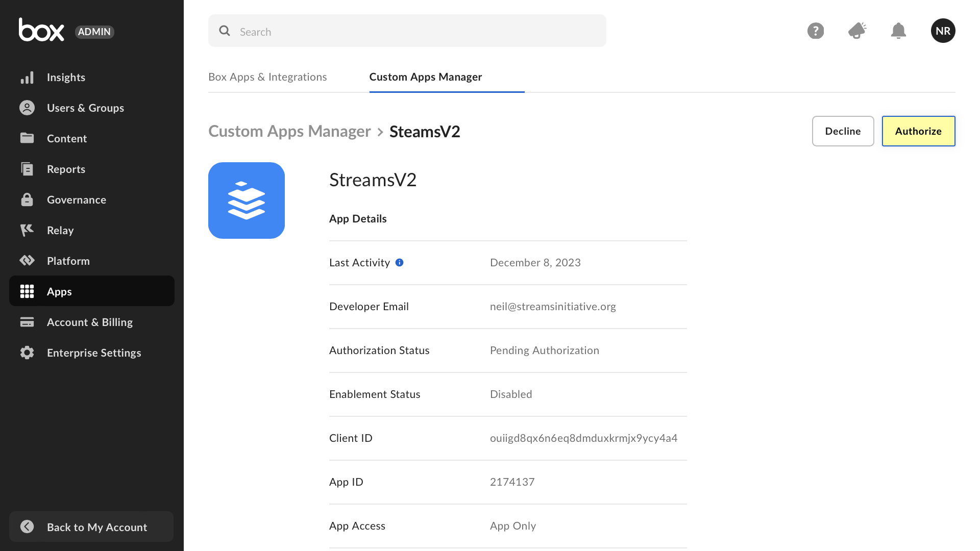Image resolution: width=980 pixels, height=551 pixels.
Task: Click the Account & Billing card icon
Action: (x=27, y=322)
